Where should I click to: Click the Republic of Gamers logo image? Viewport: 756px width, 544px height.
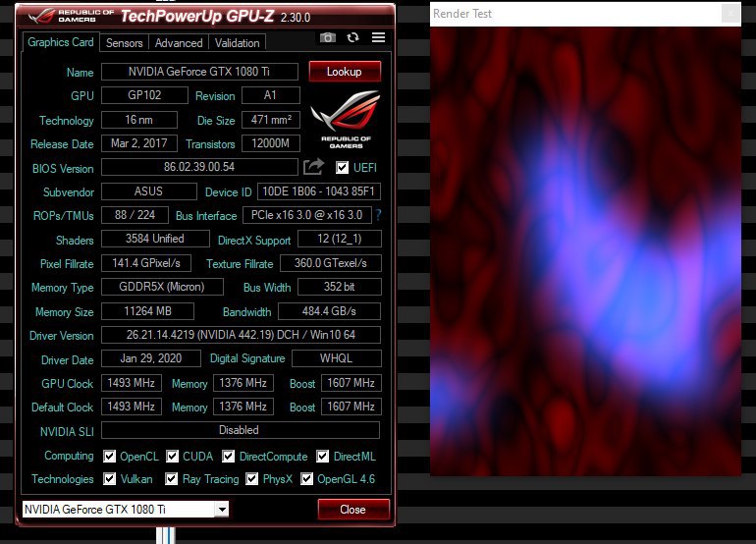346,120
